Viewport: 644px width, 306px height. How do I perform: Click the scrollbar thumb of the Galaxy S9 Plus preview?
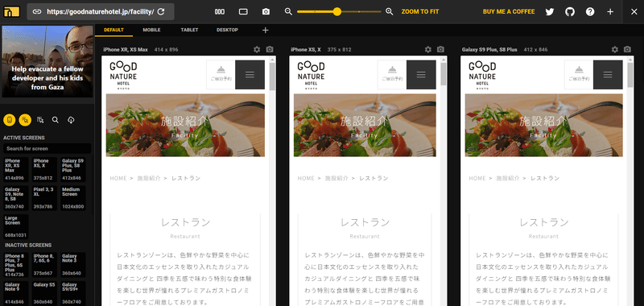click(630, 75)
